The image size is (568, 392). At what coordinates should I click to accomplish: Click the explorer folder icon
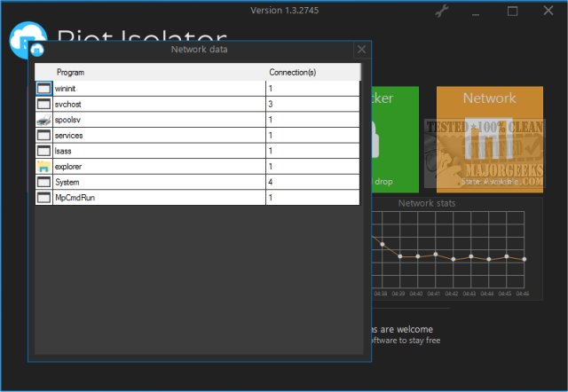pyautogui.click(x=44, y=166)
